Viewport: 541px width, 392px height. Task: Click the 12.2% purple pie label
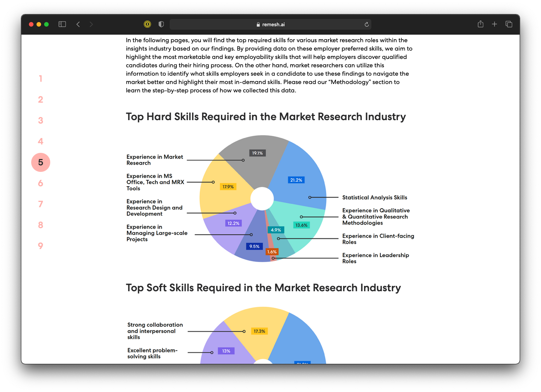pyautogui.click(x=234, y=223)
